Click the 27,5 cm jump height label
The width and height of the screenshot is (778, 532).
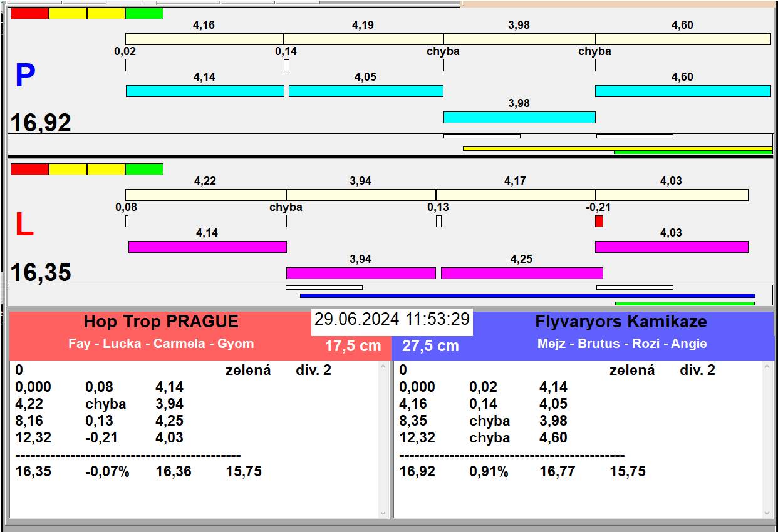tap(430, 346)
